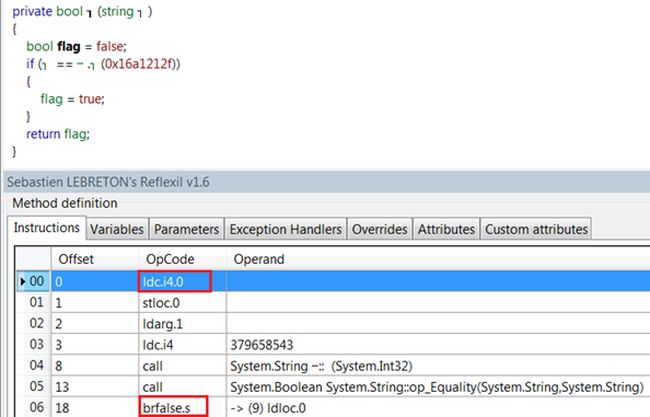Click 'bool flag = false;' code line
This screenshot has width=650, height=417.
point(76,46)
